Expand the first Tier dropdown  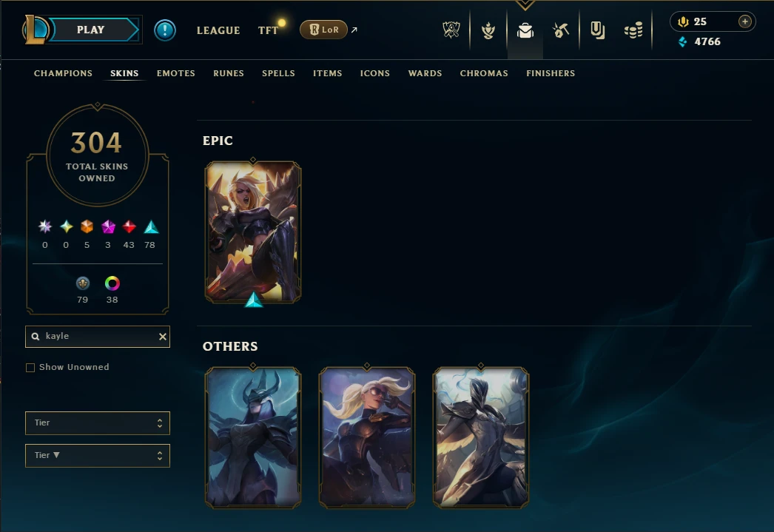coord(98,423)
